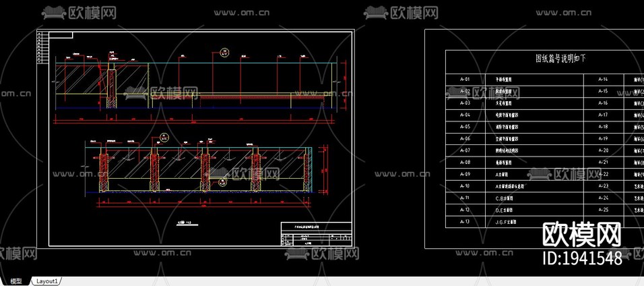Image resolution: width=644 pixels, height=286 pixels.
Task: Select the A-21 cell in the table
Action: [604, 163]
